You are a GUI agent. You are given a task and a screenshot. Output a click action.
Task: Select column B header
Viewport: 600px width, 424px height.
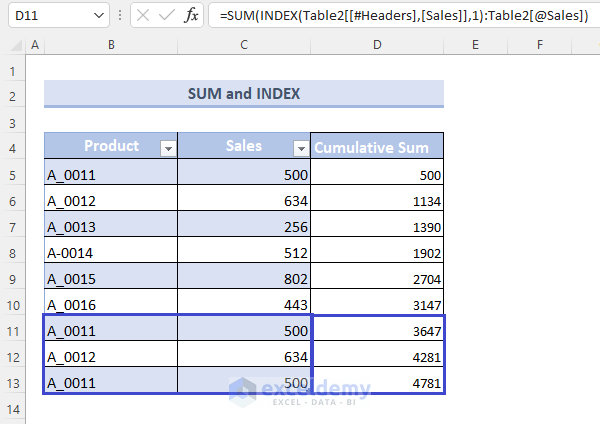tap(110, 44)
